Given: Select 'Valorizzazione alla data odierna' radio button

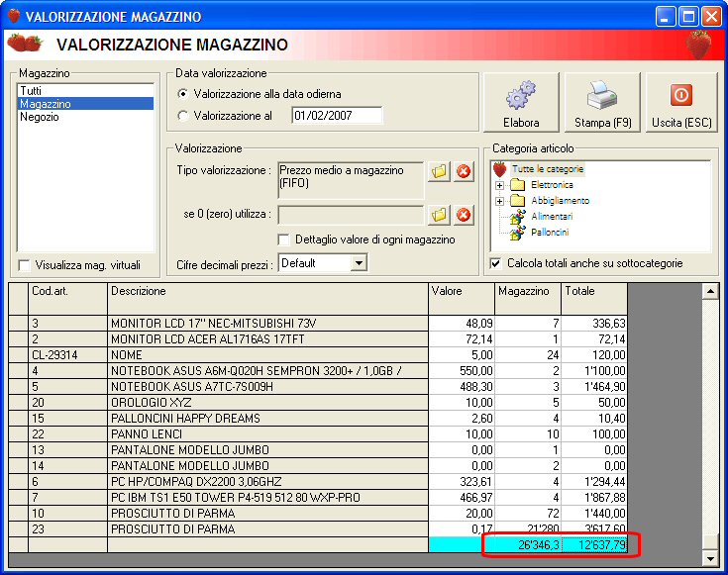Looking at the screenshot, I should point(183,94).
